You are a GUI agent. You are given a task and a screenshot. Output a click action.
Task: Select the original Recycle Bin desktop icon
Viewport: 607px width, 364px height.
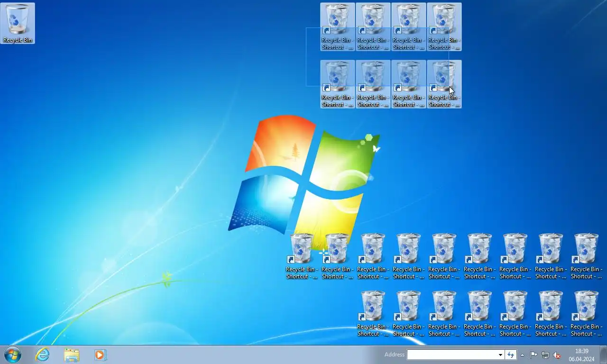click(x=18, y=23)
